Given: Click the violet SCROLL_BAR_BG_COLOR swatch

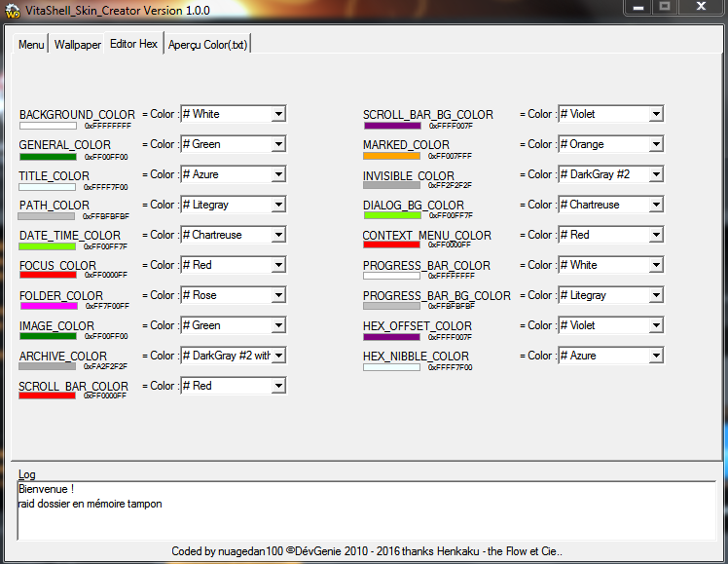Looking at the screenshot, I should [x=393, y=126].
